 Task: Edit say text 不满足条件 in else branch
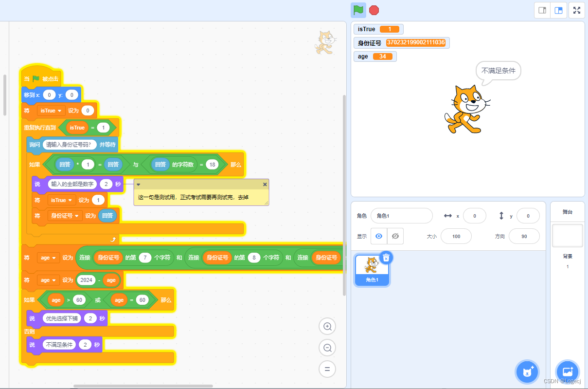click(59, 345)
